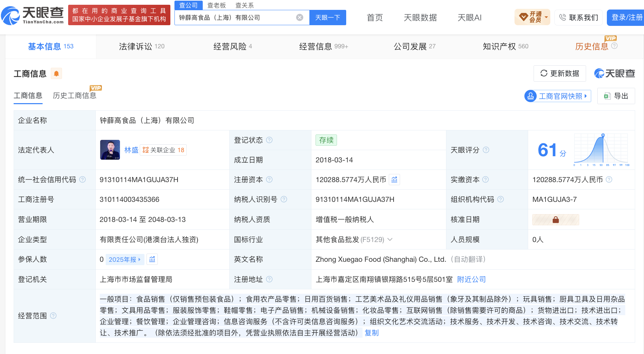Click the TianYanCha logo at top left
Screen dimensions: 644x354
(32, 16)
